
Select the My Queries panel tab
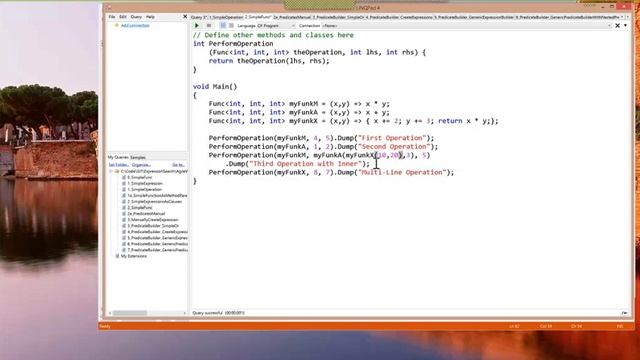point(118,157)
